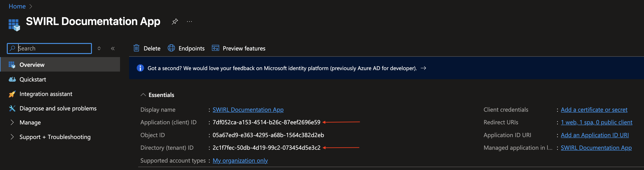The image size is (644, 170).
Task: Pin the SWIRL Documentation App page
Action: click(175, 22)
